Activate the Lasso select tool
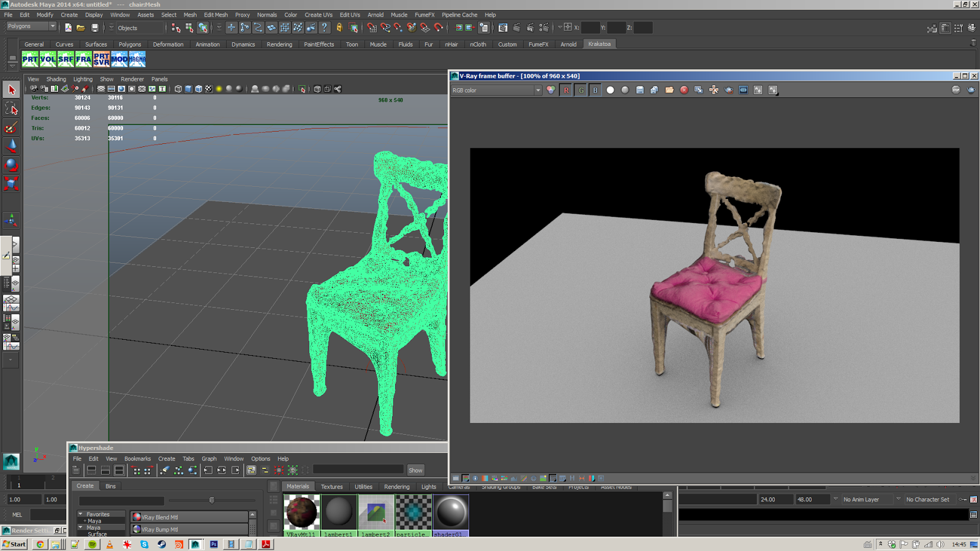Viewport: 980px width, 551px height. pyautogui.click(x=11, y=108)
